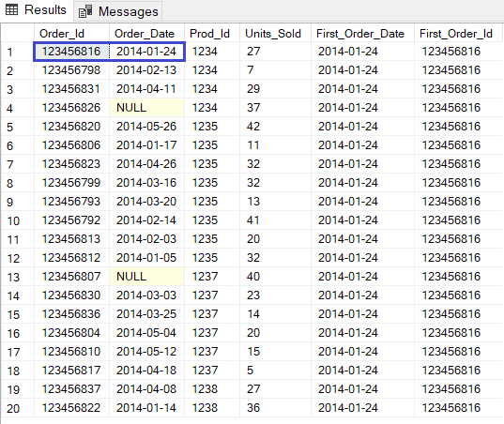Click Order_Id cell 123456806

71,145
